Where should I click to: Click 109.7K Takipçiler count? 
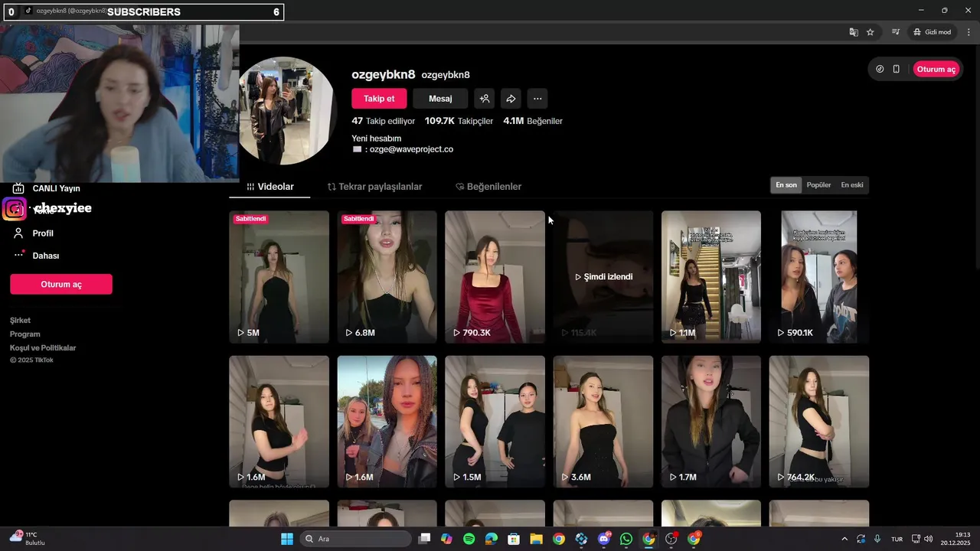click(x=459, y=121)
